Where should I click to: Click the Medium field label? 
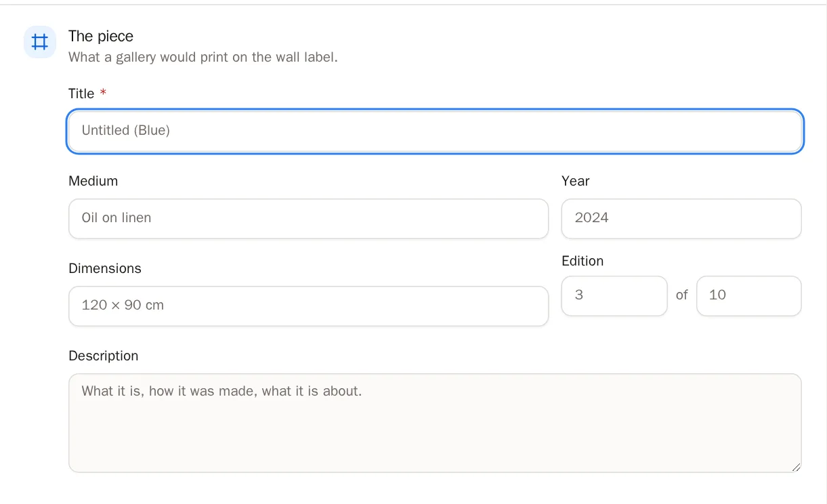93,182
